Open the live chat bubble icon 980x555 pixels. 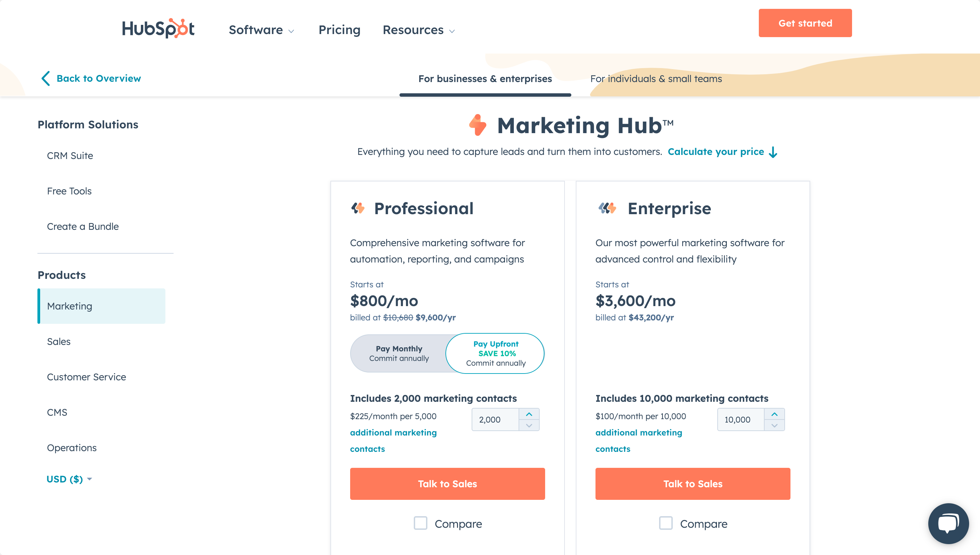[948, 523]
